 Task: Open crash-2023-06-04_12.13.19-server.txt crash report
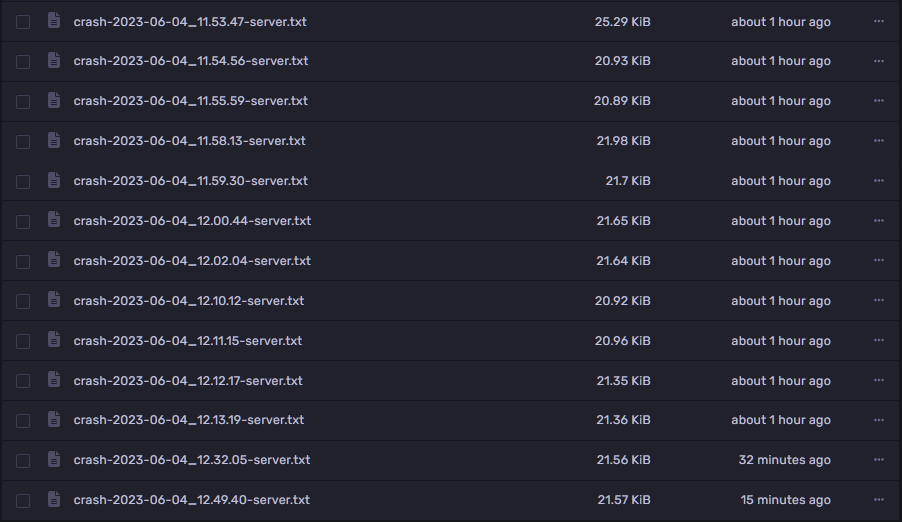coord(189,420)
